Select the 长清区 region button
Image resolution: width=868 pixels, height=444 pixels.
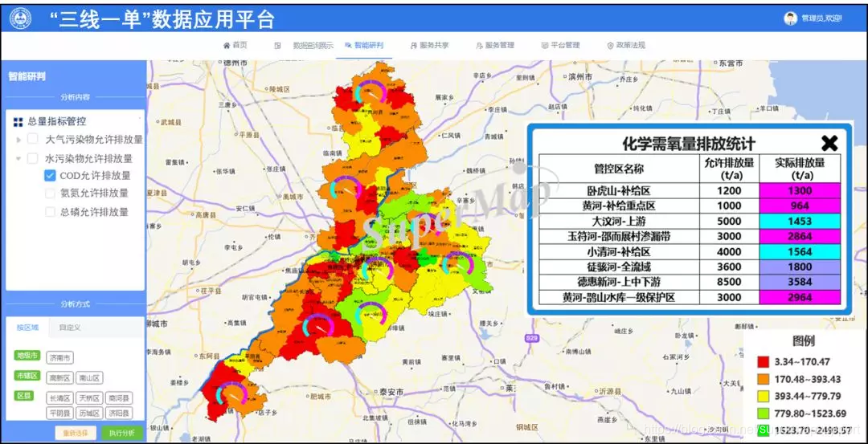[59, 398]
